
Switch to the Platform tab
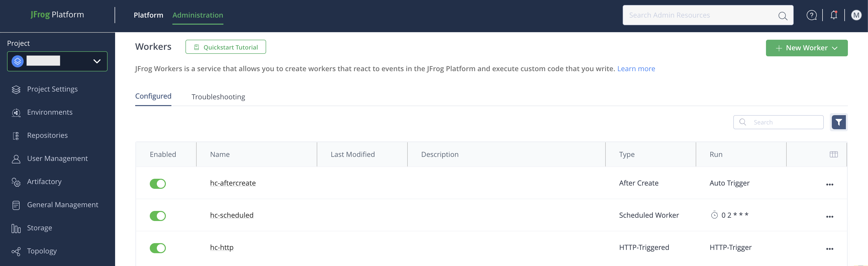(148, 15)
